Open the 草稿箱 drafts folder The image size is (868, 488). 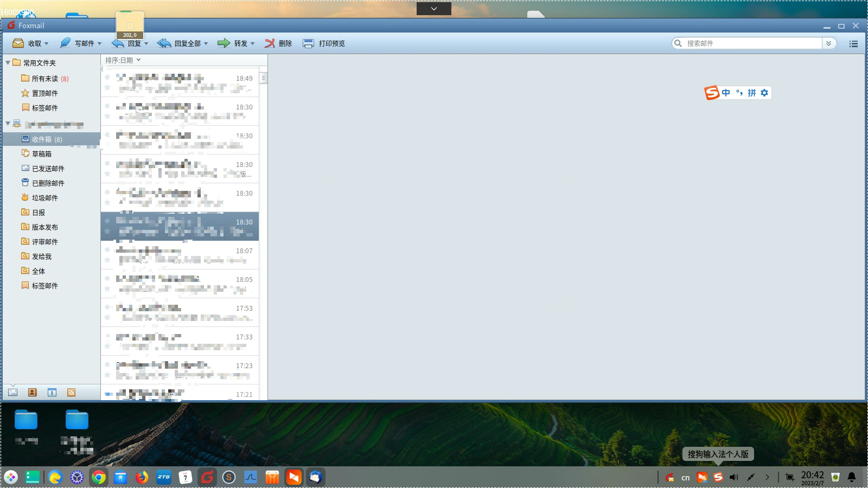click(36, 154)
